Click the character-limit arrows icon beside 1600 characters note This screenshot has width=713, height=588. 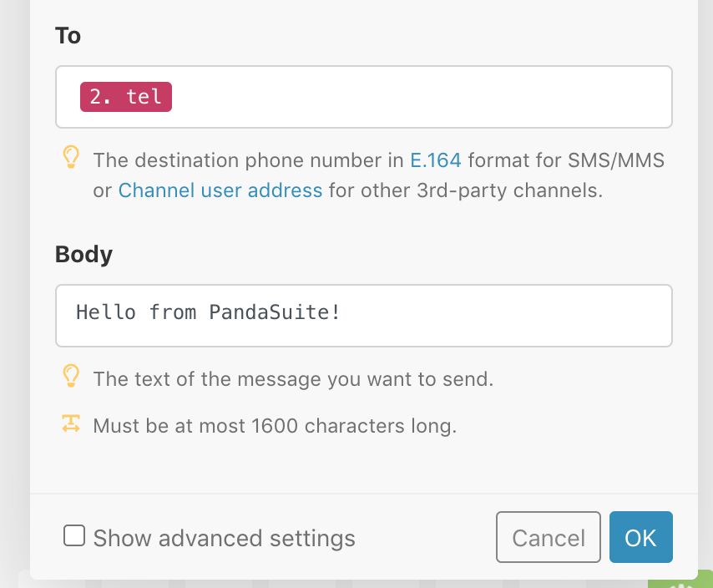click(71, 423)
